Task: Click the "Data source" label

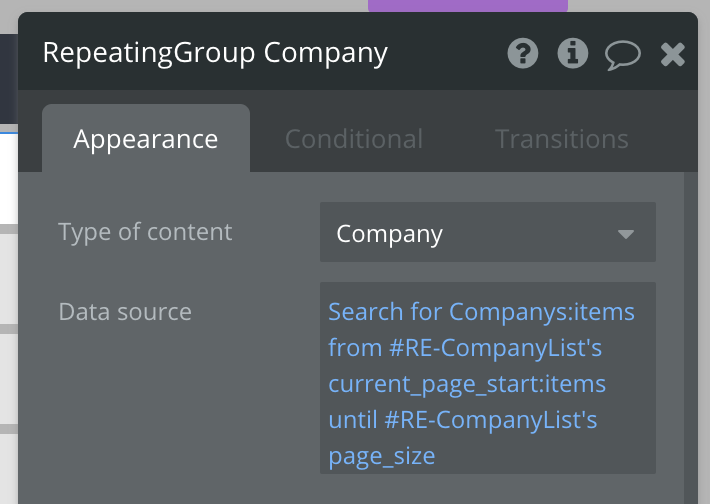Action: point(125,312)
